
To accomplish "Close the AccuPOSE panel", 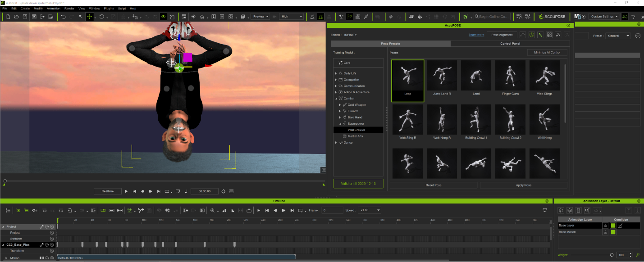I will pyautogui.click(x=568, y=25).
